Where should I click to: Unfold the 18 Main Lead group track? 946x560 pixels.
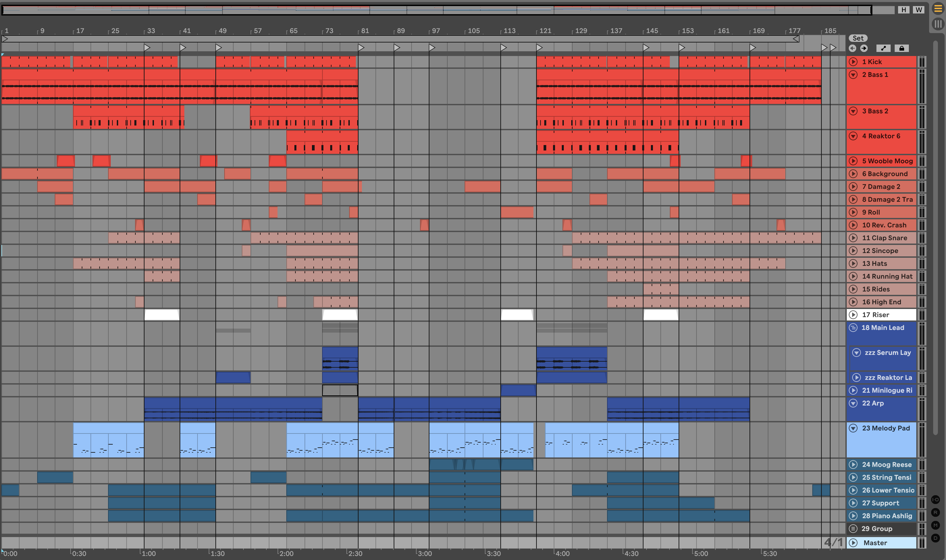click(x=853, y=328)
